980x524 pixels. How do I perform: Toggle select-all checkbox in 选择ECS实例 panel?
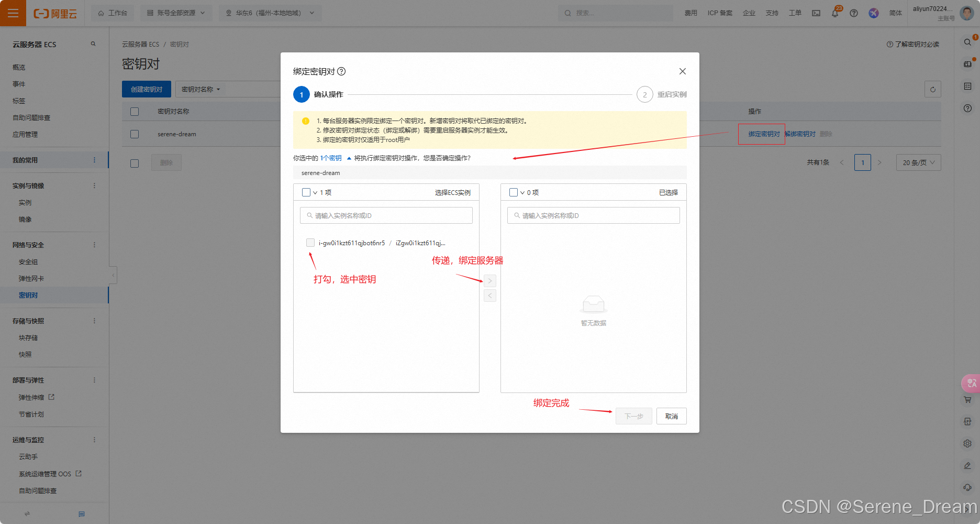coord(306,192)
